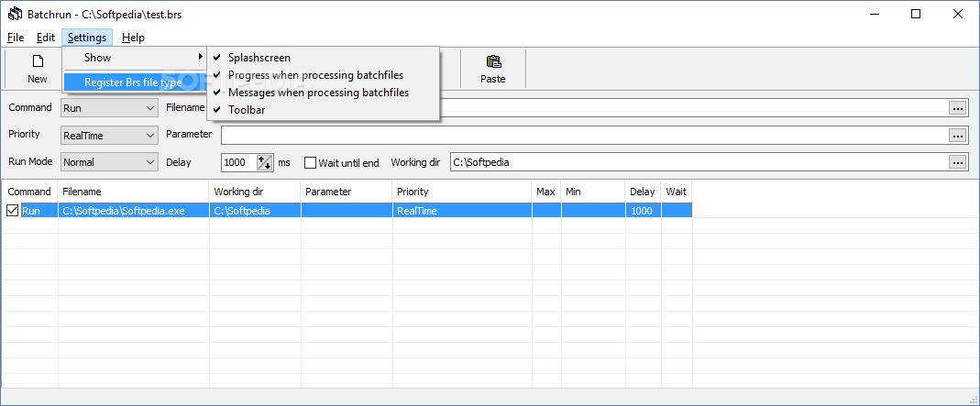
Task: Open the Command dropdown showing Run
Action: (109, 108)
